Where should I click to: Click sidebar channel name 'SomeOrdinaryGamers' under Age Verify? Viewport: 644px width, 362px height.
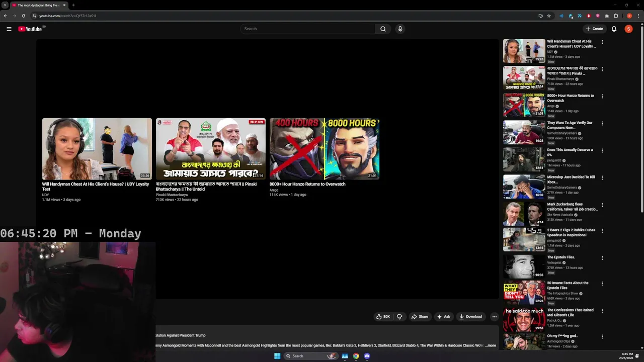[562, 133]
